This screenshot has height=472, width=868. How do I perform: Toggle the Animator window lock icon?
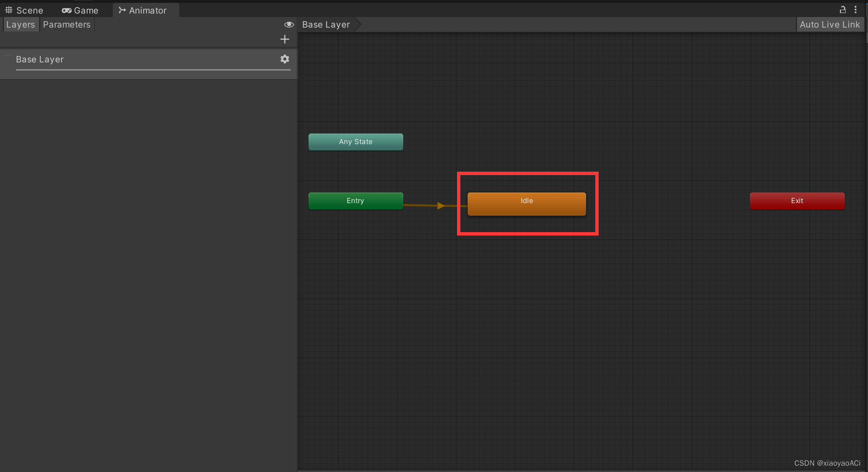pos(843,10)
